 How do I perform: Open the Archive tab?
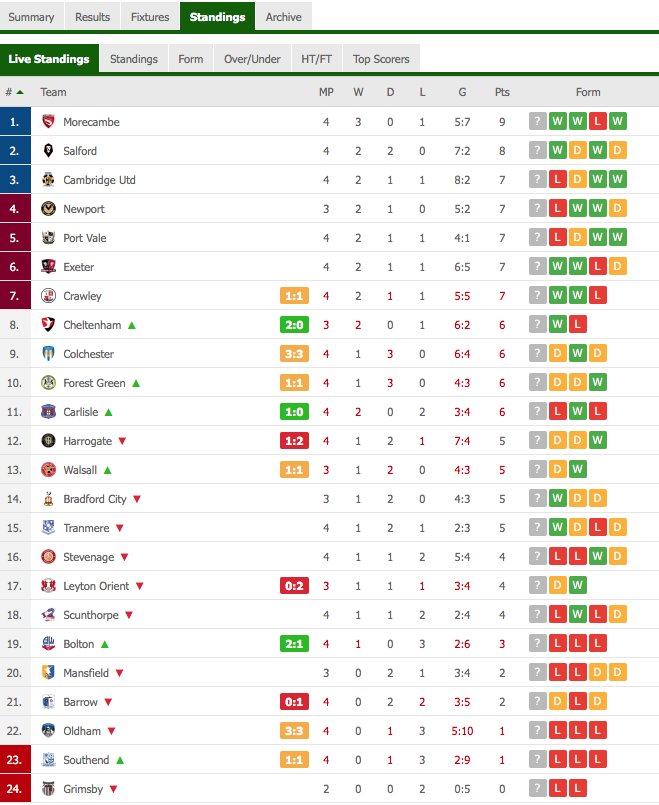(283, 16)
